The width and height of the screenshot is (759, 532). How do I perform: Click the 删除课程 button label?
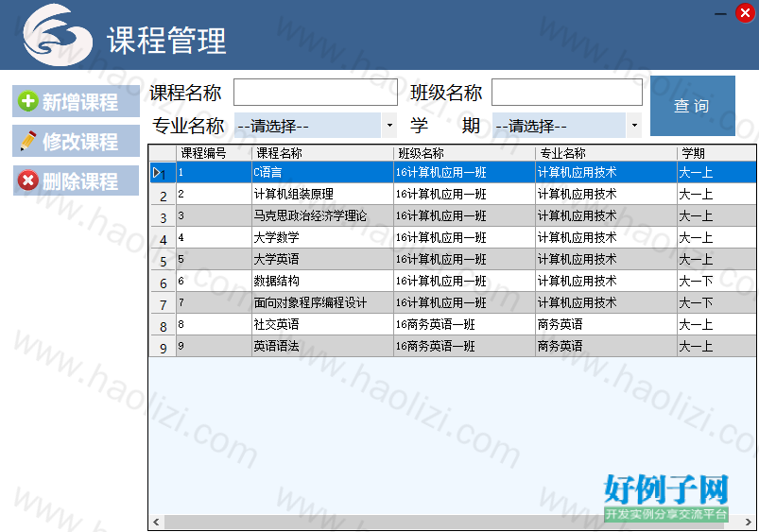79,181
